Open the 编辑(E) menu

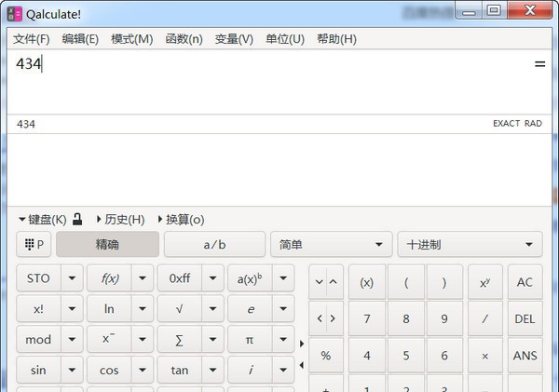pos(80,39)
